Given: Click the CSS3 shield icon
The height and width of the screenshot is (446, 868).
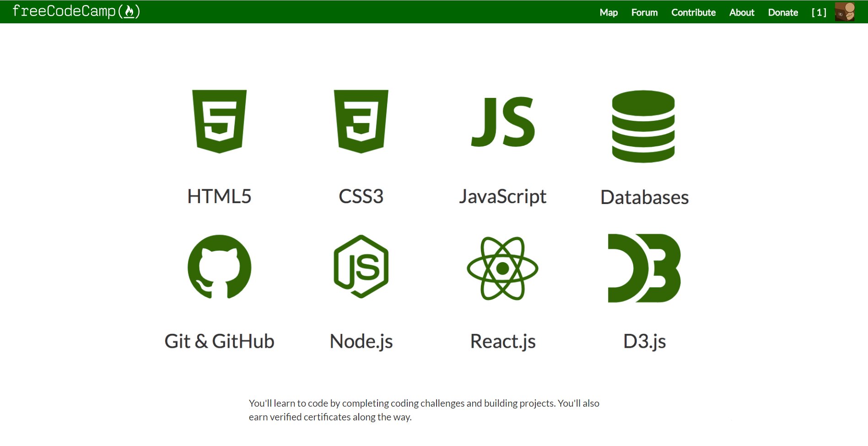Looking at the screenshot, I should point(361,121).
